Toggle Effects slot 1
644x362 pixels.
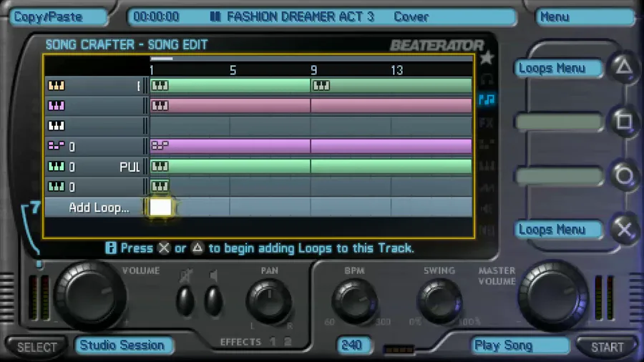point(273,341)
